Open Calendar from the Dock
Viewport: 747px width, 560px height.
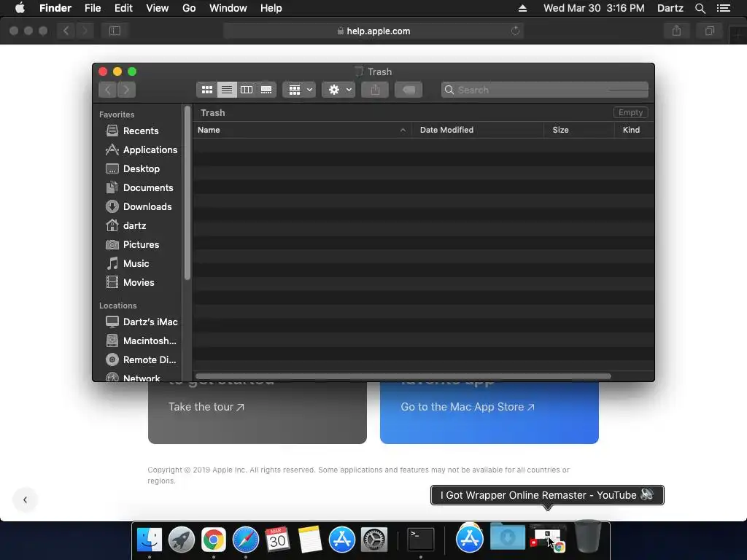277,540
